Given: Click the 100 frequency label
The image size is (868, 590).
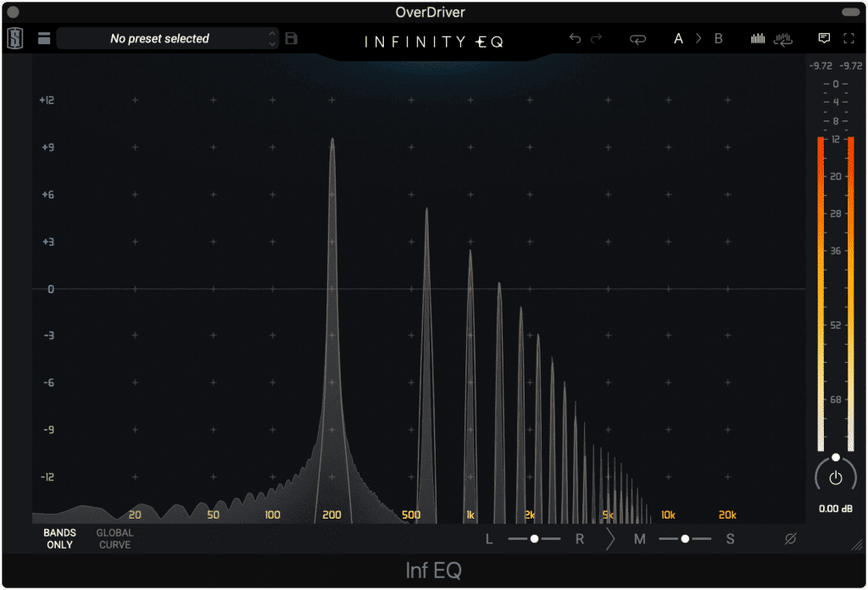Looking at the screenshot, I should pos(272,515).
